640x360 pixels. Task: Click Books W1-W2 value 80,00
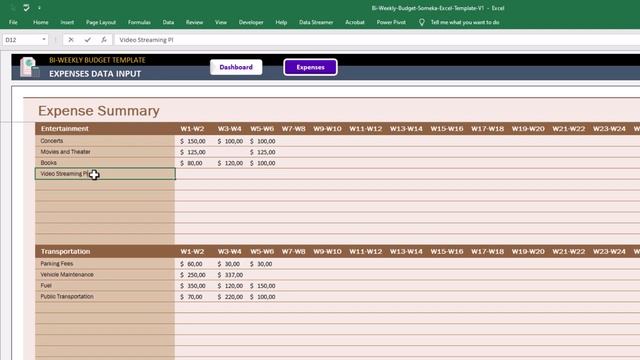(x=191, y=163)
